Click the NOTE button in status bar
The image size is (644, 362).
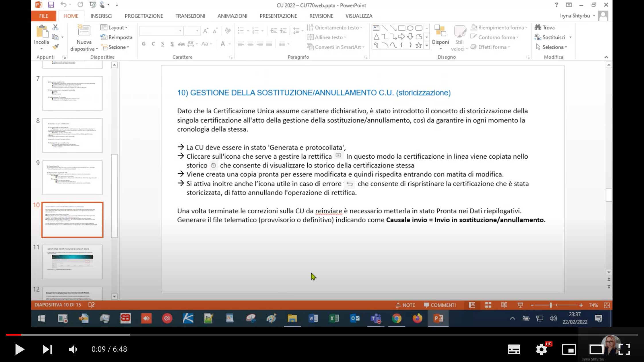[x=405, y=305]
